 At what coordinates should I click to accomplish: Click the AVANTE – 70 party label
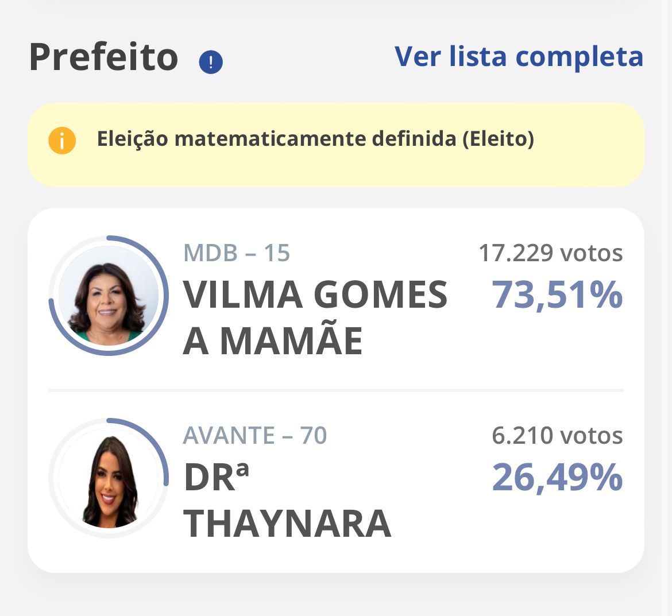pyautogui.click(x=255, y=436)
